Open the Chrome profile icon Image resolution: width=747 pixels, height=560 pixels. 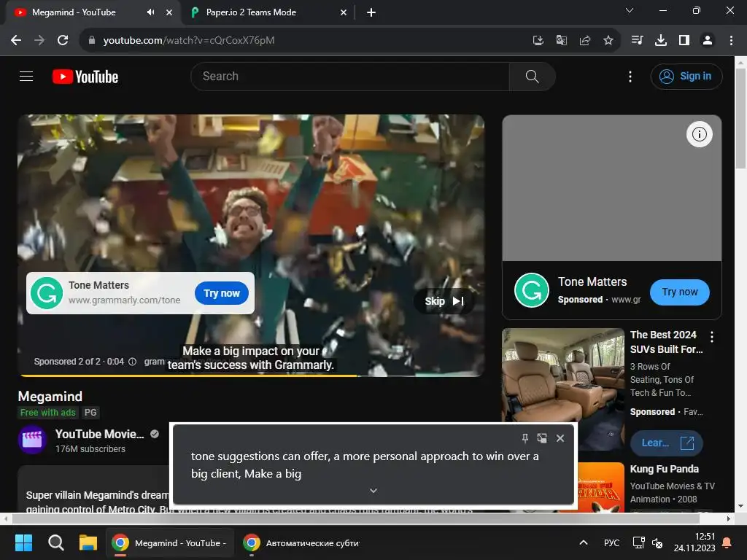[708, 40]
